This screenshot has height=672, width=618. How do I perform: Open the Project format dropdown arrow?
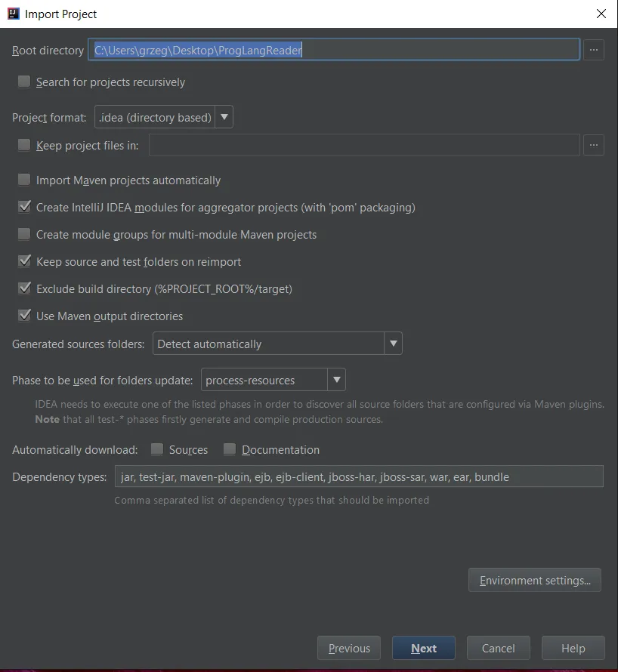click(224, 117)
